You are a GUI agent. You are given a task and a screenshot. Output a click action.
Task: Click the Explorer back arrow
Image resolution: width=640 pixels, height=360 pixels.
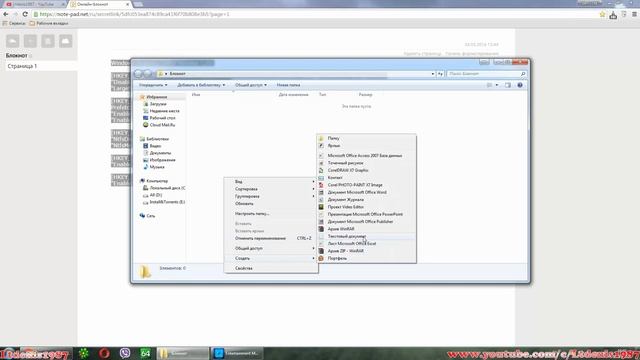(x=138, y=74)
